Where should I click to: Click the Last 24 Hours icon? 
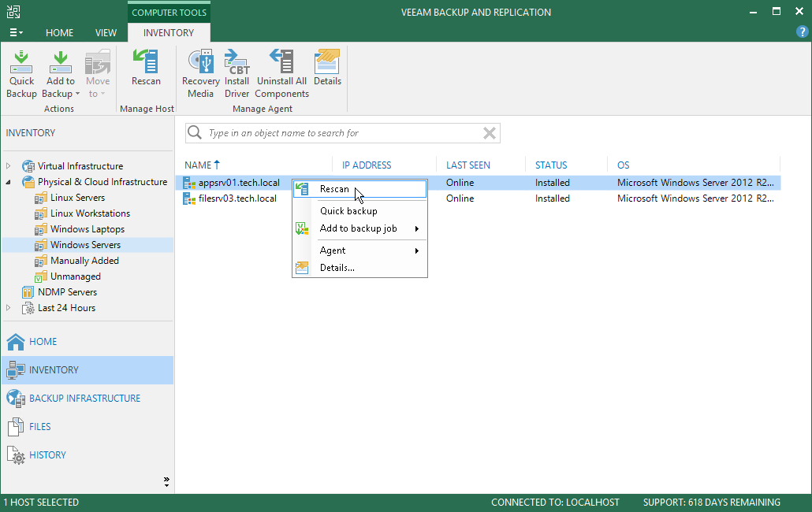coord(28,308)
